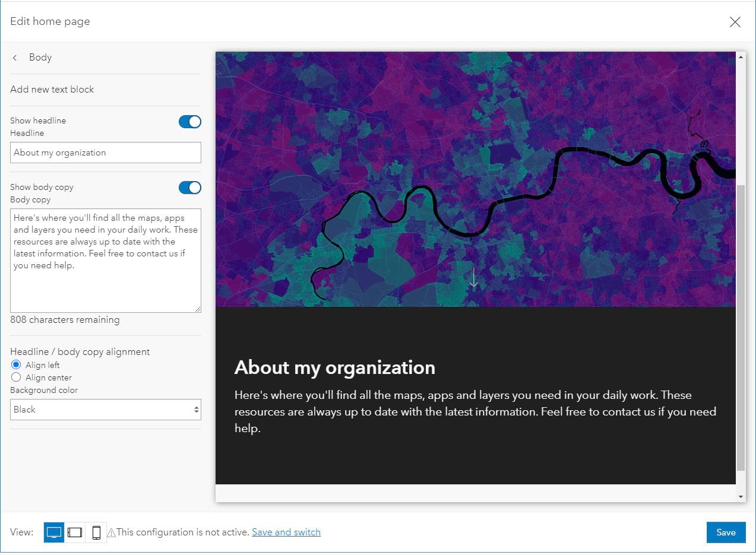Toggle the Show headline switch
The height and width of the screenshot is (555, 756).
tap(190, 122)
